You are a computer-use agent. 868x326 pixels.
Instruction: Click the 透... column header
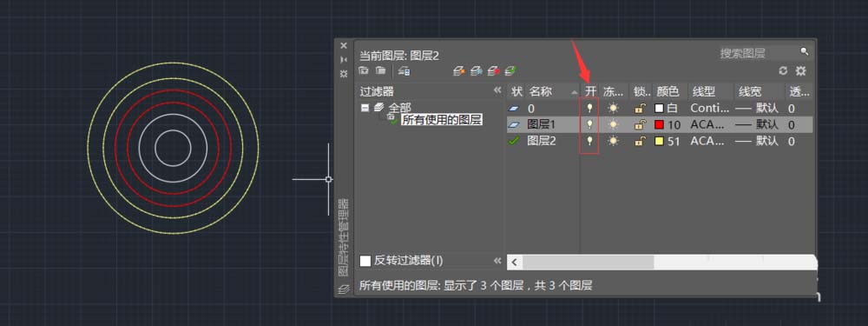(x=799, y=91)
